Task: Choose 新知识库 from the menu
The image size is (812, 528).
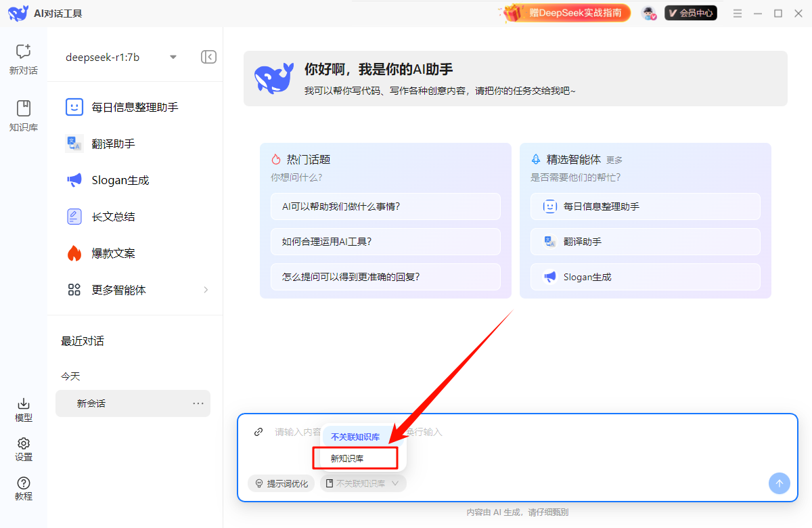Action: (x=355, y=458)
